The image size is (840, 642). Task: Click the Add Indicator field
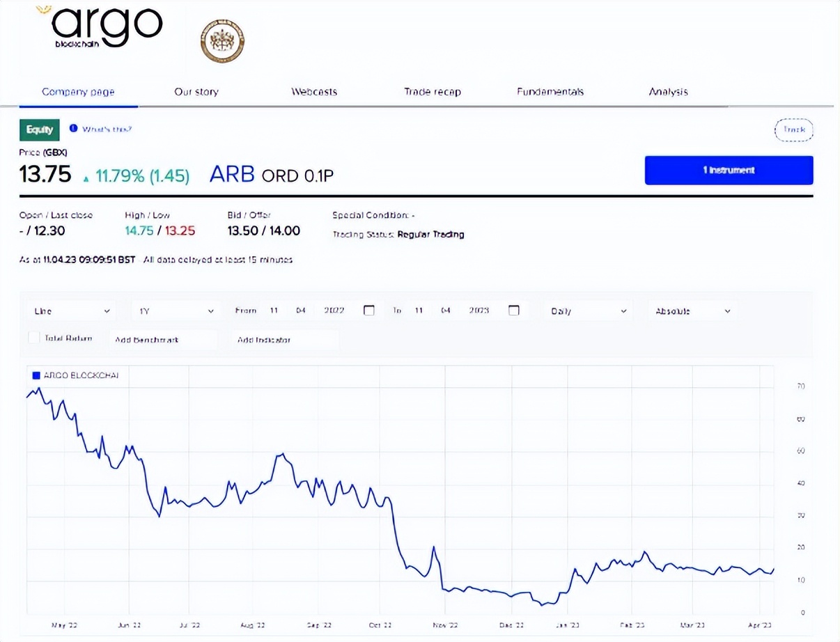pos(286,340)
